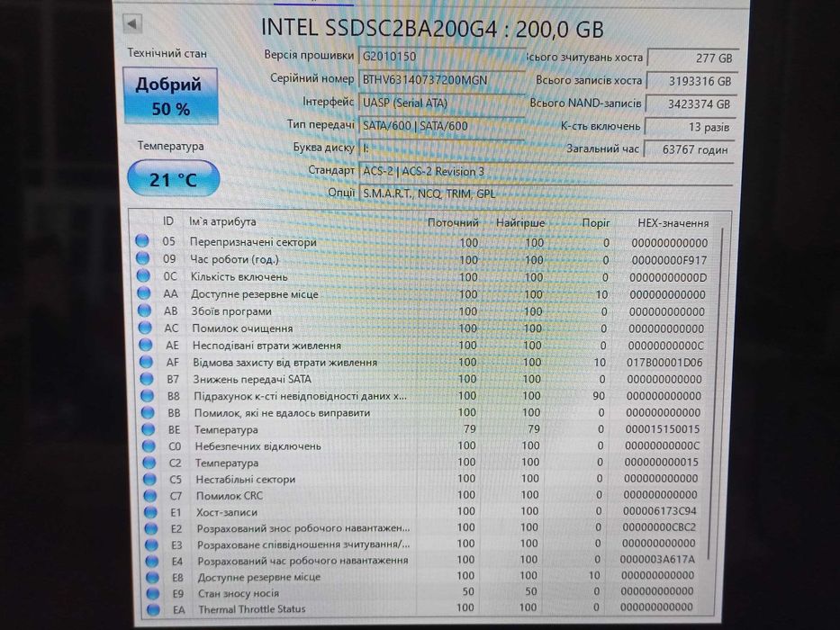Viewport: 840px width, 630px height.
Task: Click the status circle for attribute AE
Action: click(145, 345)
